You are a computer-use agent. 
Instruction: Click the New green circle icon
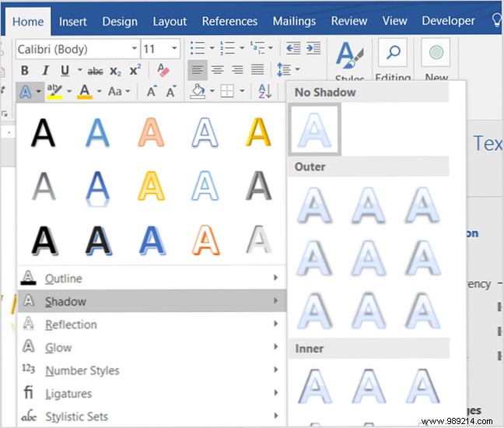click(436, 52)
